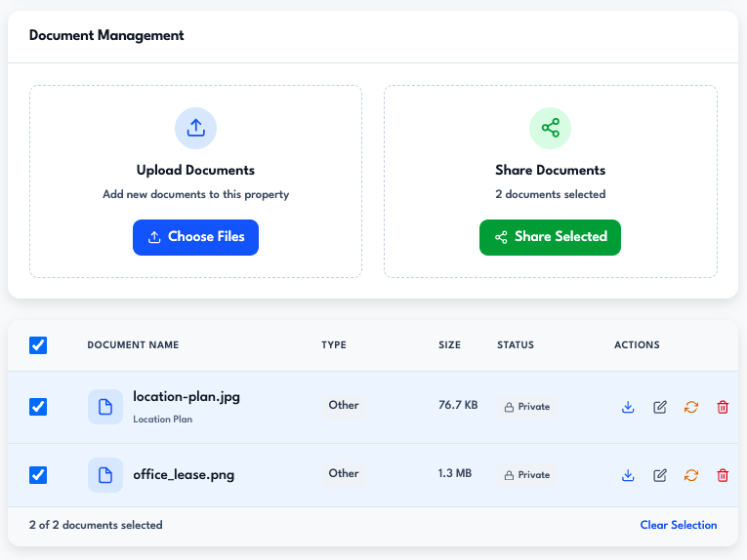Click orange refresh icon for location-plan.jpg
747x560 pixels.
pyautogui.click(x=691, y=407)
